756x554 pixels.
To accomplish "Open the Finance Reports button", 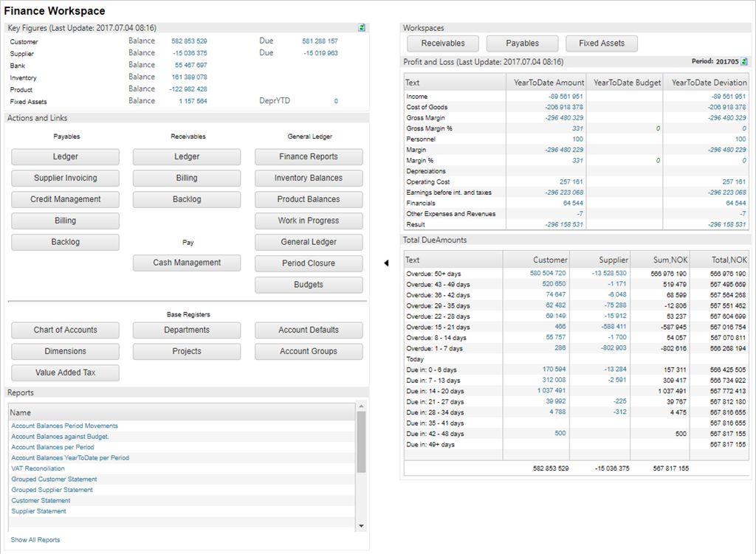I will coord(309,156).
